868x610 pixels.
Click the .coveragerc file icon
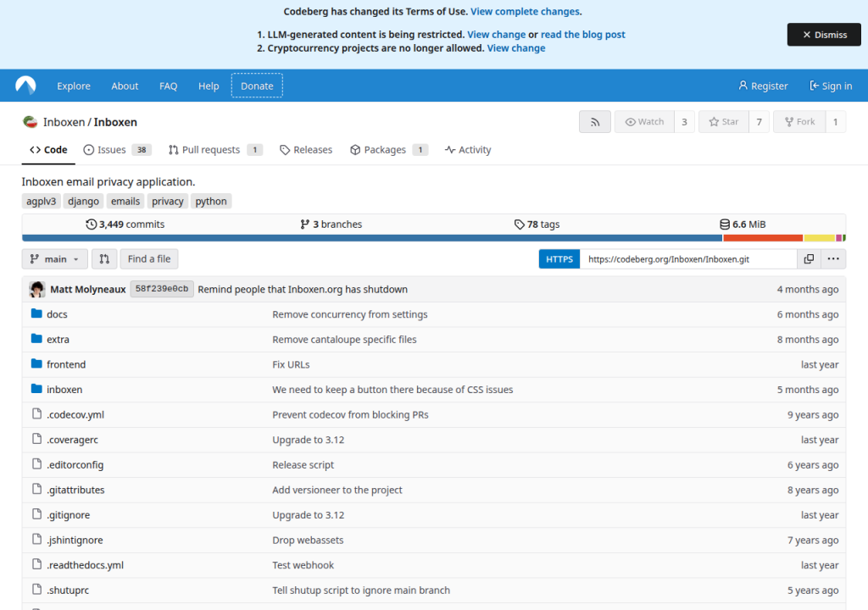click(36, 439)
